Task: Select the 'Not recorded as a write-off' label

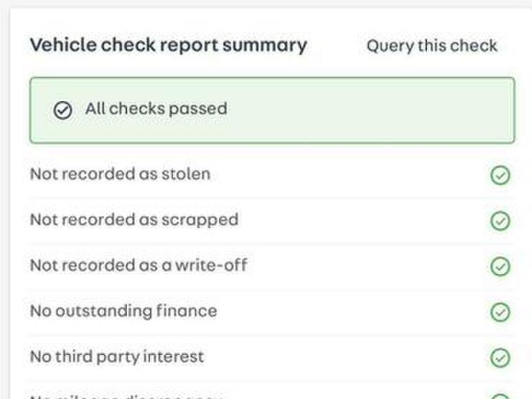Action: tap(138, 266)
